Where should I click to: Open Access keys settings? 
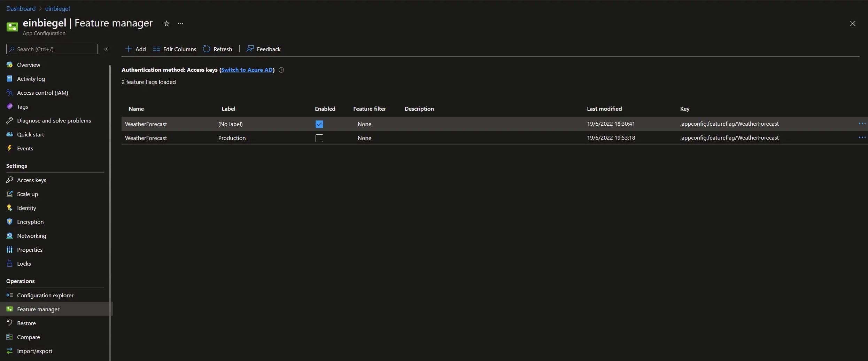point(31,180)
